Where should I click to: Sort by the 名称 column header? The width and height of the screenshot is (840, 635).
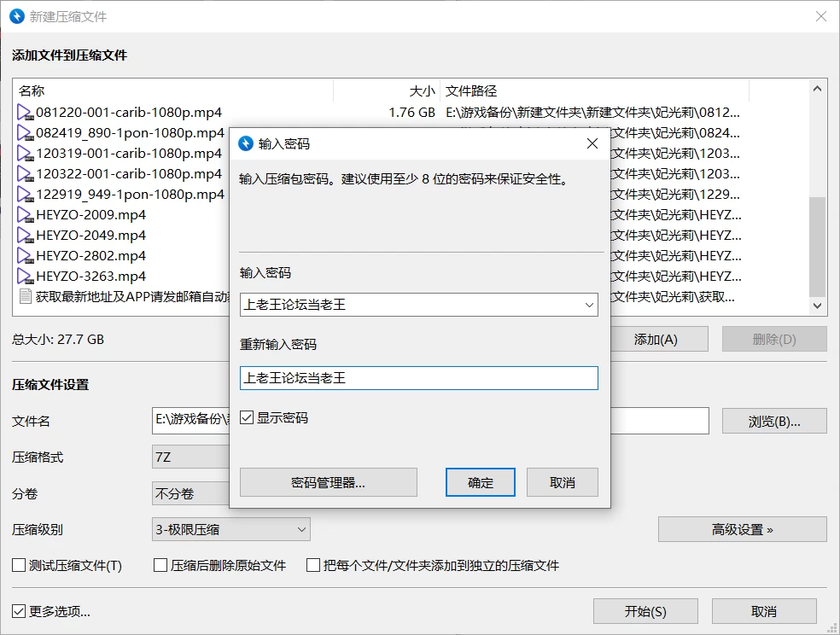(x=173, y=91)
